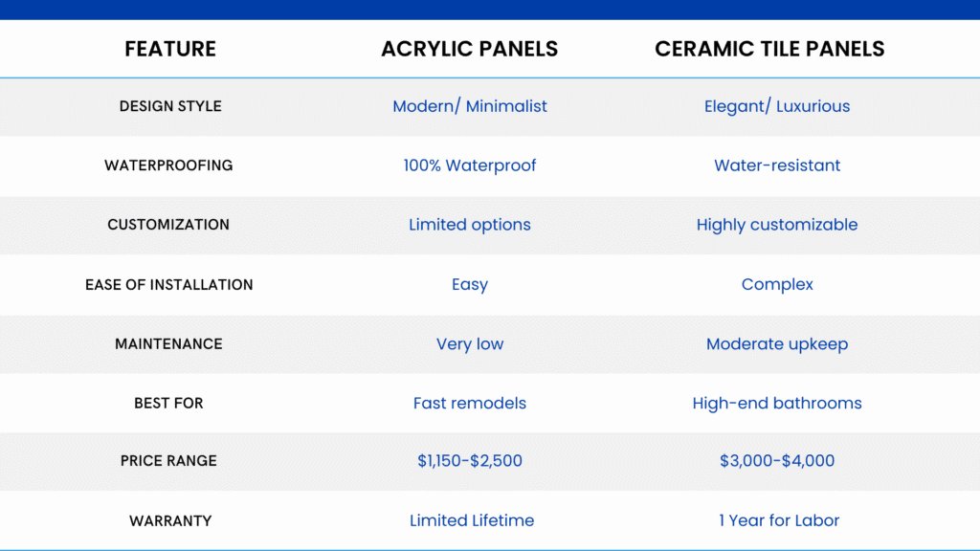Viewport: 980px width, 551px height.
Task: Click the $1,150-$2,500 price
Action: (x=470, y=461)
